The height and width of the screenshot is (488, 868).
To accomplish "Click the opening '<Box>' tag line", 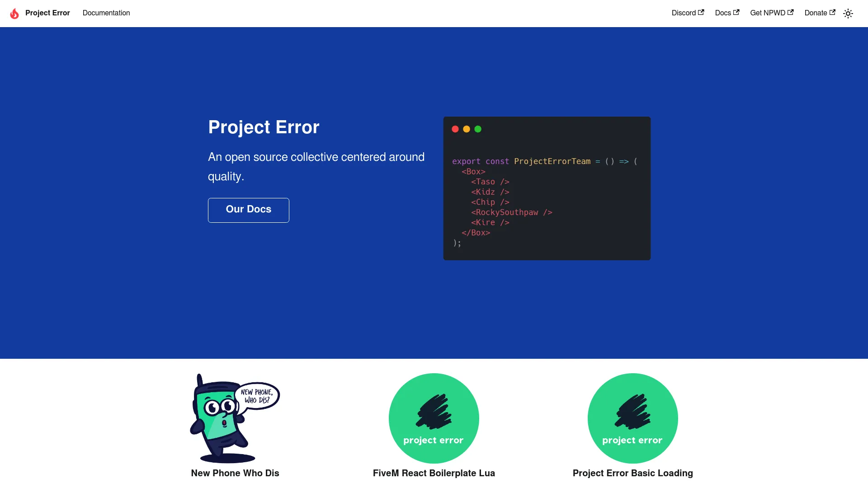I will coord(473,172).
